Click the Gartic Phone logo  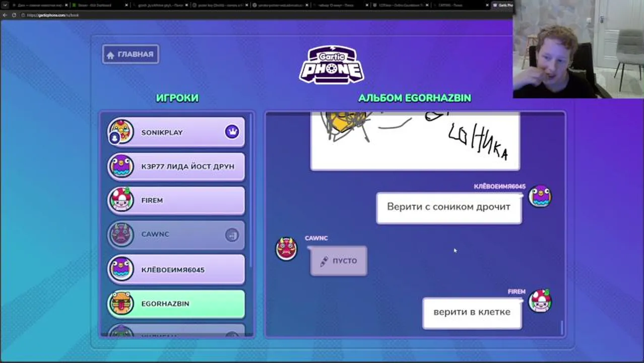click(x=332, y=65)
